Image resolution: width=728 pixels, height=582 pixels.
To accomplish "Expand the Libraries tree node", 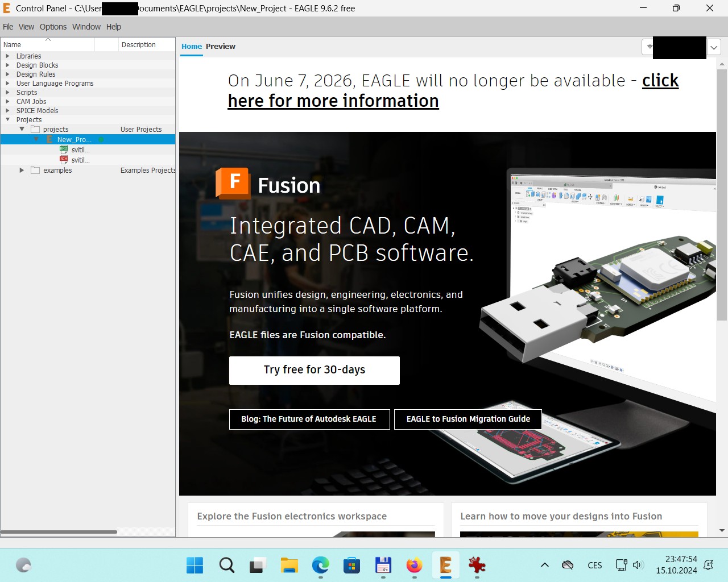I will pyautogui.click(x=7, y=56).
